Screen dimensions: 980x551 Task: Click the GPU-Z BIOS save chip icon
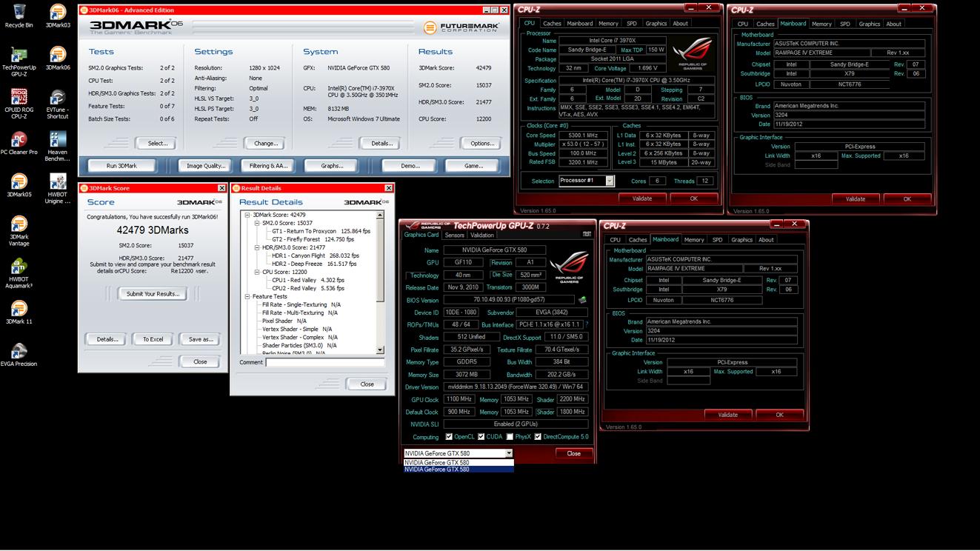(x=582, y=300)
